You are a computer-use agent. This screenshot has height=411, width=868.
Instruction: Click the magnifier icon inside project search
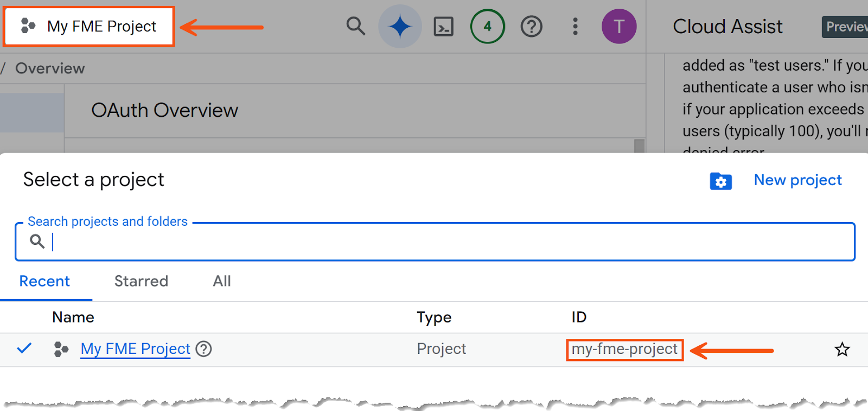pyautogui.click(x=37, y=241)
